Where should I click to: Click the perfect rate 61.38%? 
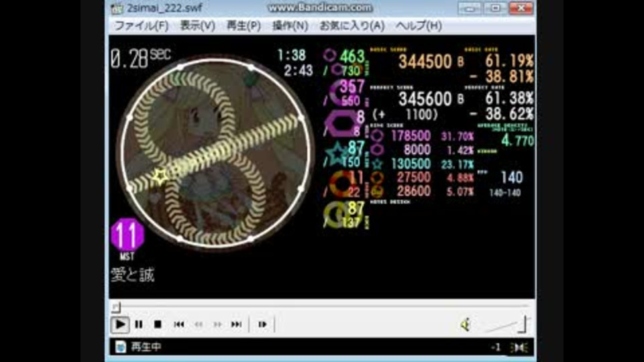point(509,98)
